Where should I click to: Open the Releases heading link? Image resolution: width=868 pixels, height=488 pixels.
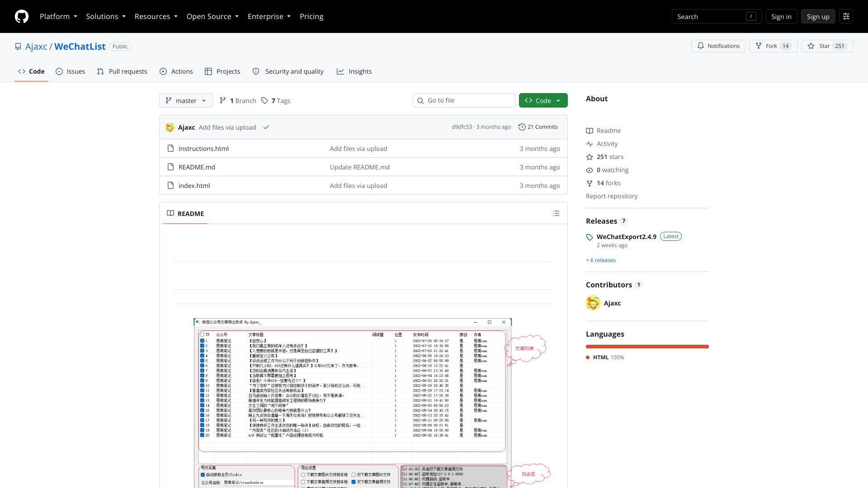click(607, 221)
